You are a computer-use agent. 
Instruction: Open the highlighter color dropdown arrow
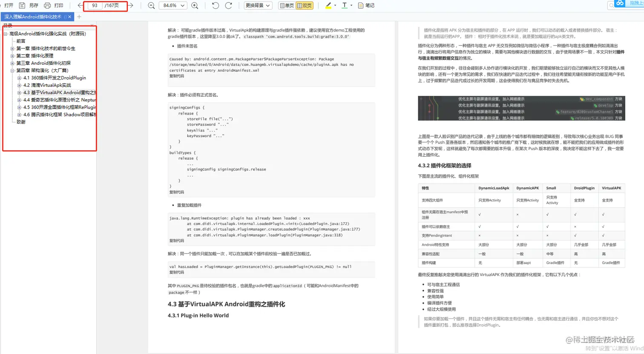[x=335, y=6]
